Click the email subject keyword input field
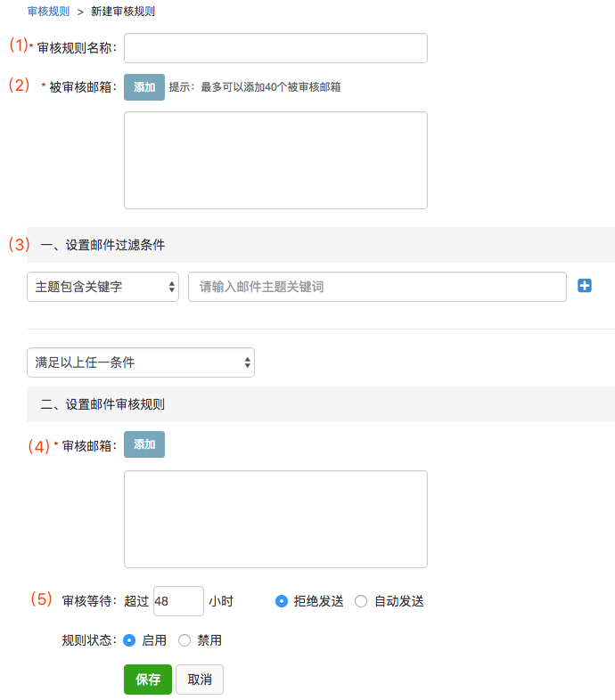 point(377,287)
